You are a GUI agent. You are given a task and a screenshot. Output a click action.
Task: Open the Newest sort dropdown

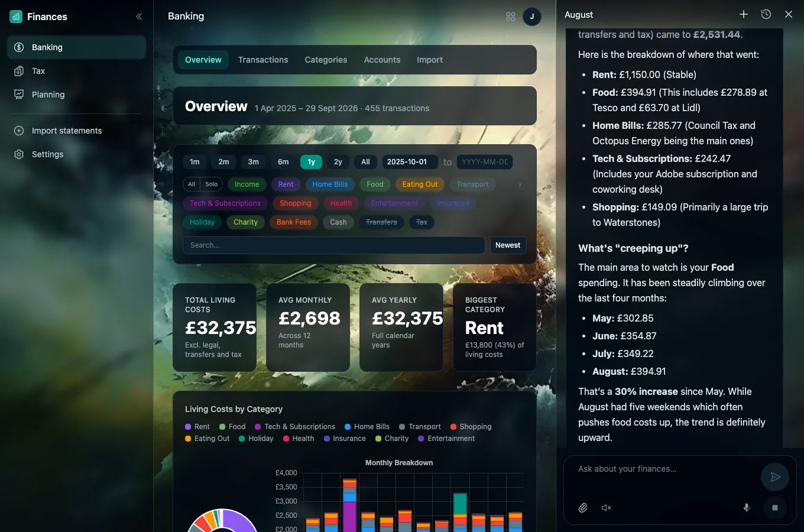coord(508,245)
